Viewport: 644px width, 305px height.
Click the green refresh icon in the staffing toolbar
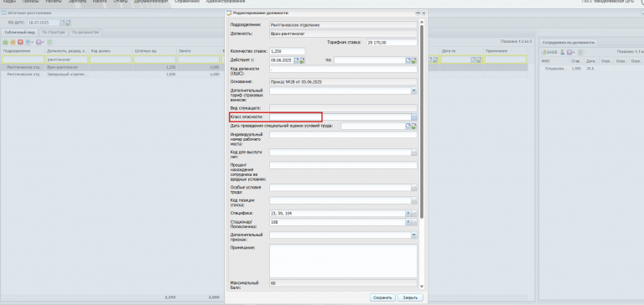pos(49,42)
